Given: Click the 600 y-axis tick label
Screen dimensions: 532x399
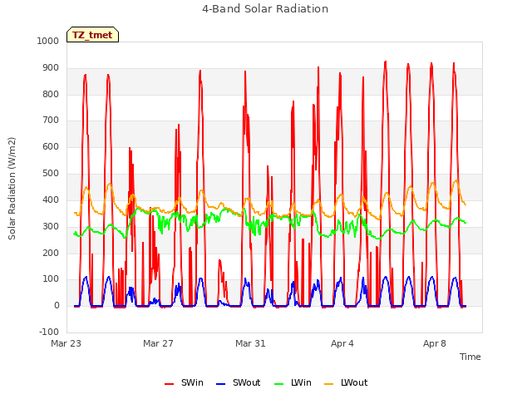Looking at the screenshot, I should click(x=51, y=146).
